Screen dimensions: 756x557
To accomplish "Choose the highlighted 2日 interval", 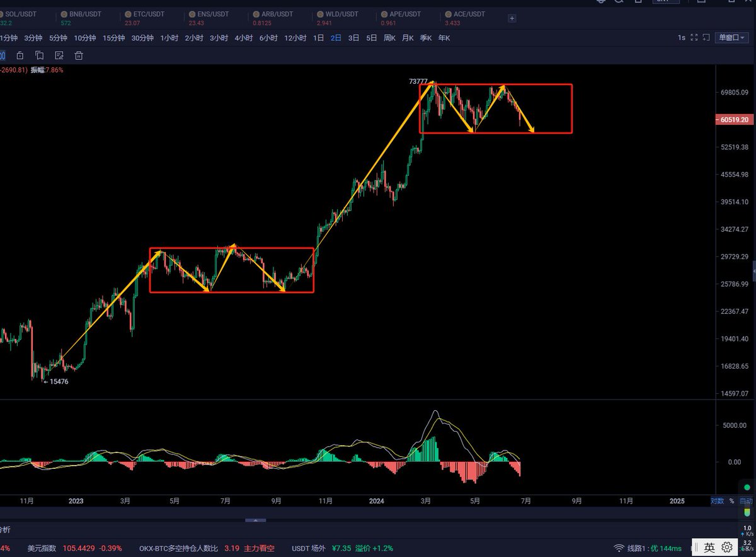I will 336,38.
